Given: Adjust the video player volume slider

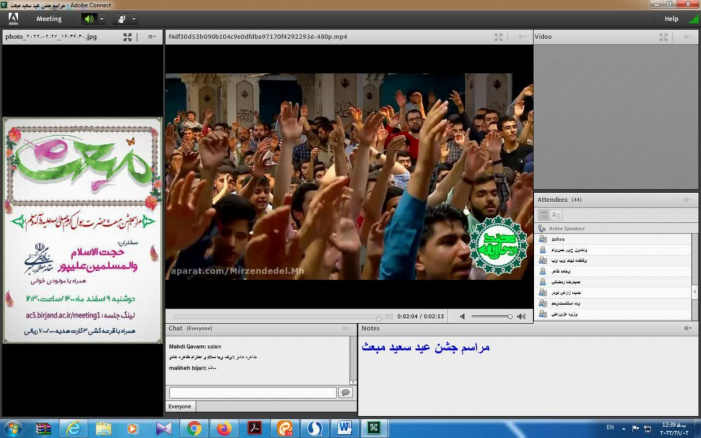Looking at the screenshot, I should [x=492, y=316].
